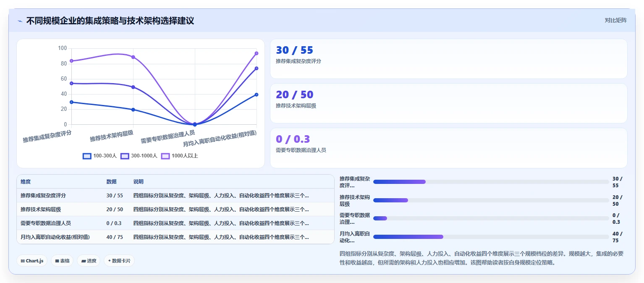Toggle the 300-1000人 legend series
The image size is (644, 283).
point(139,156)
